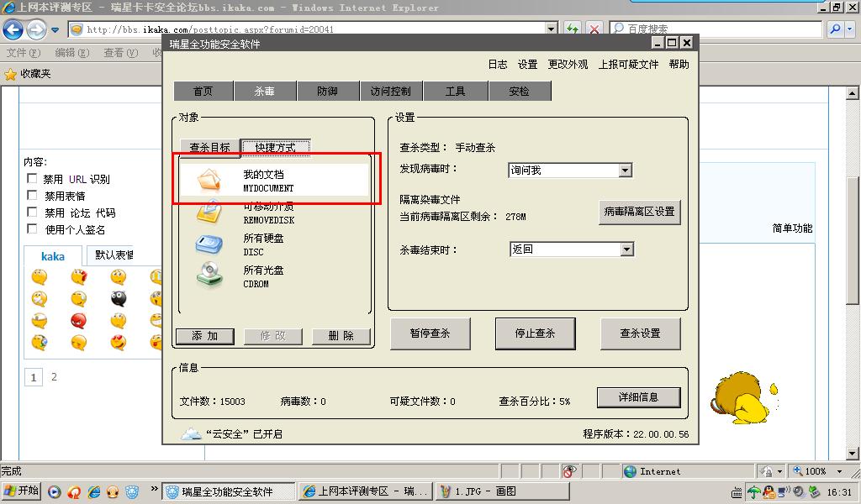Screen dimensions: 861x504
Task: Click 上报可疑文件 link
Action: (x=628, y=64)
